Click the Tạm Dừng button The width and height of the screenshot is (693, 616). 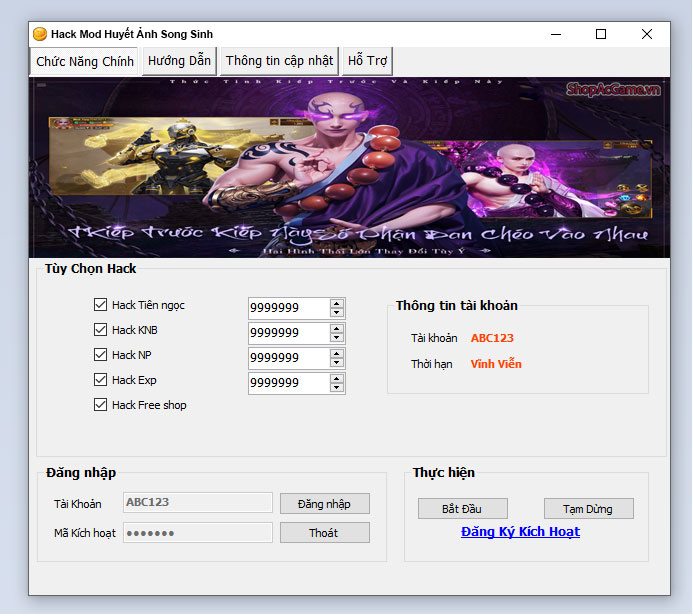click(589, 509)
